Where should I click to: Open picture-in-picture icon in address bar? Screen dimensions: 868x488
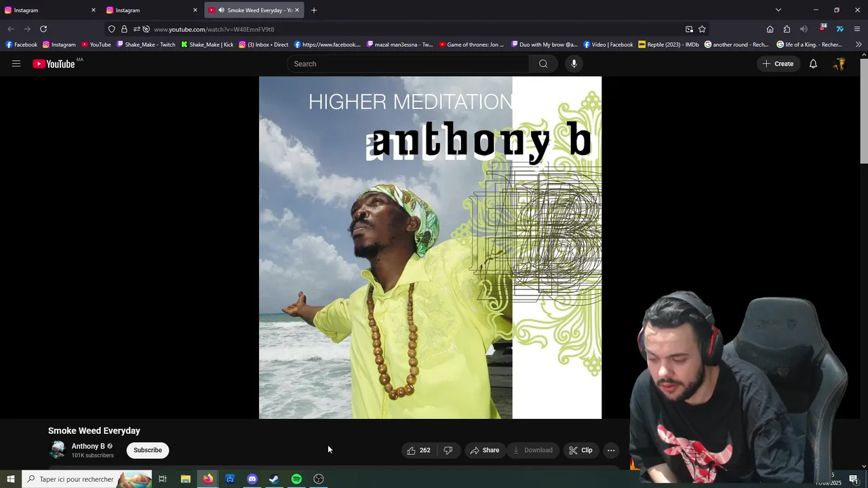point(689,29)
